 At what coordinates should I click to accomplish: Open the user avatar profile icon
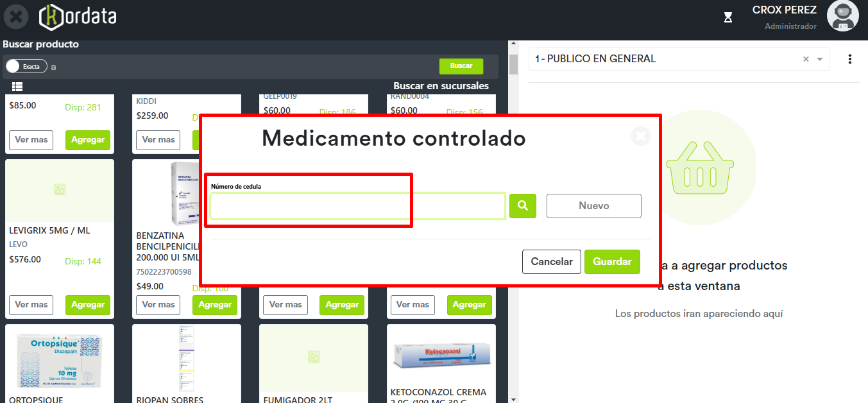pyautogui.click(x=842, y=17)
